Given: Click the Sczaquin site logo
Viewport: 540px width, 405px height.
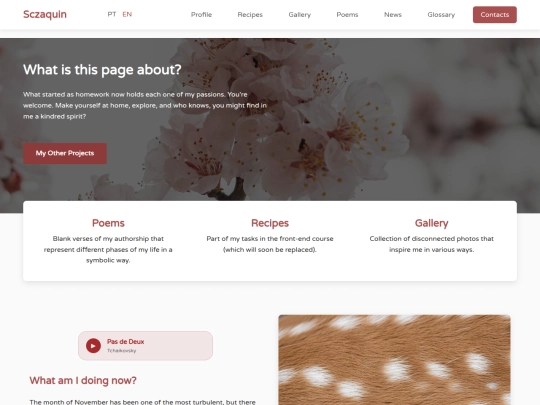Looking at the screenshot, I should [x=45, y=14].
